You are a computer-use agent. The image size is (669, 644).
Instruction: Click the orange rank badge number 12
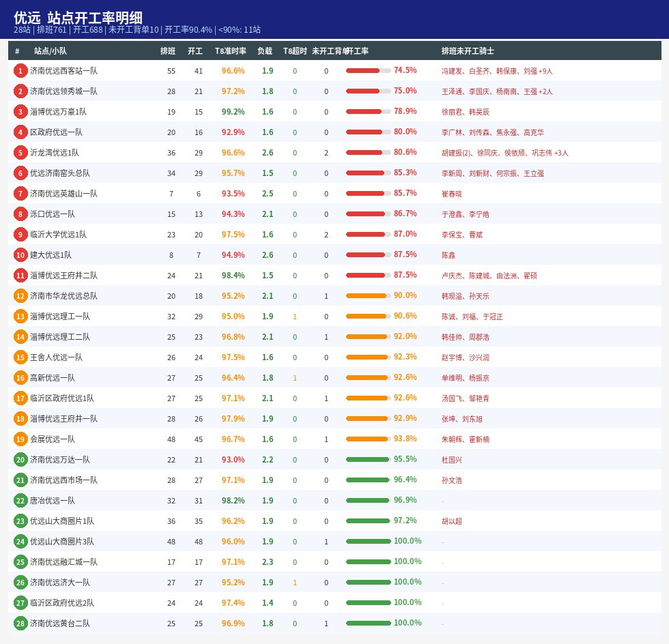point(20,296)
